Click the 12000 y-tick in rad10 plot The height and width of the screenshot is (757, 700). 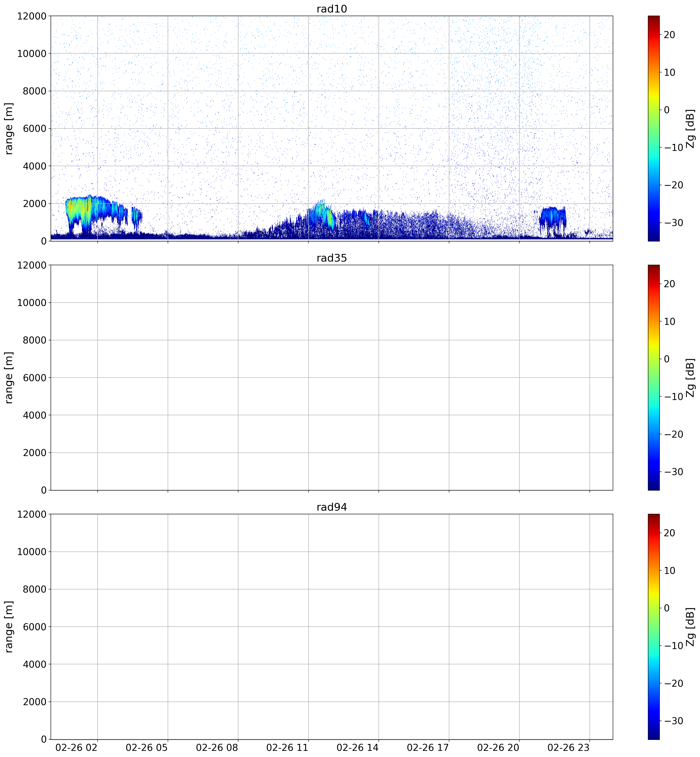pos(32,16)
